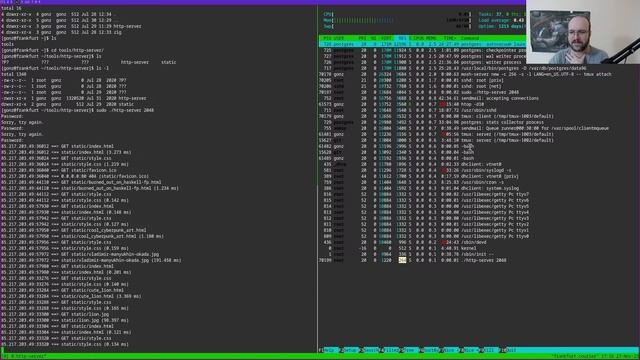Click the Uptime line in htop header
This screenshot has height=360, width=640.
502,26
